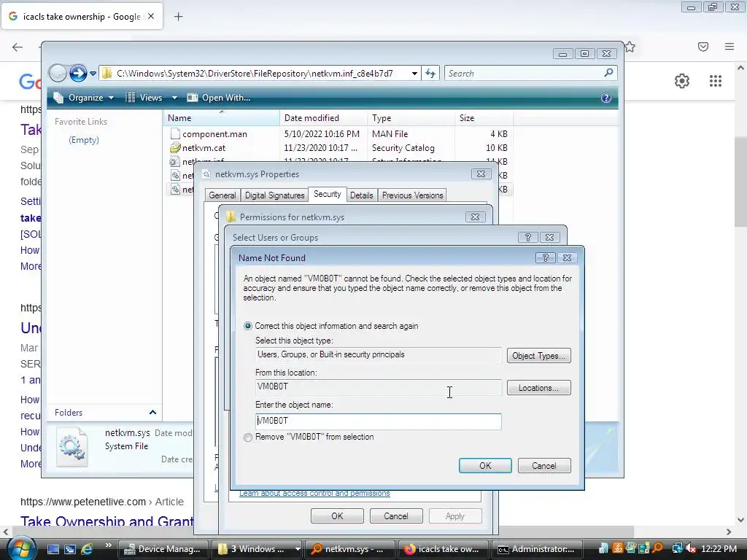
Task: Open the 3 Windows Explorer taskbar group
Action: [x=258, y=549]
